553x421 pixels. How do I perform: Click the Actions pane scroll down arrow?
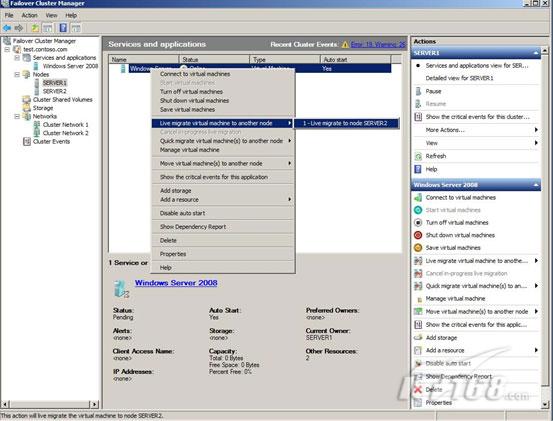click(x=545, y=404)
